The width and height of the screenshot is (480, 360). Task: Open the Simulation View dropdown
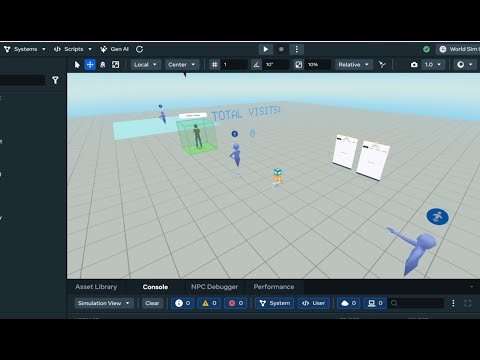[x=104, y=303]
